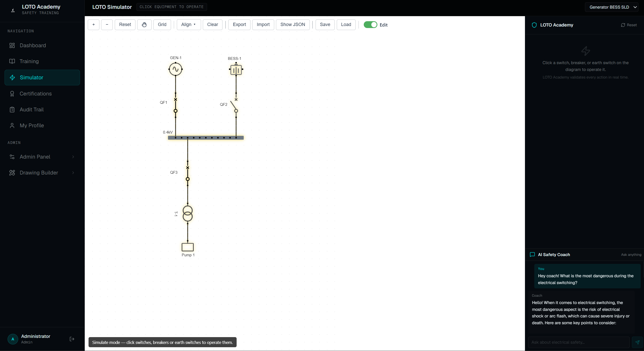Focus the Ask about electrical safety input
Screen dimensions: 644x351
(579, 342)
